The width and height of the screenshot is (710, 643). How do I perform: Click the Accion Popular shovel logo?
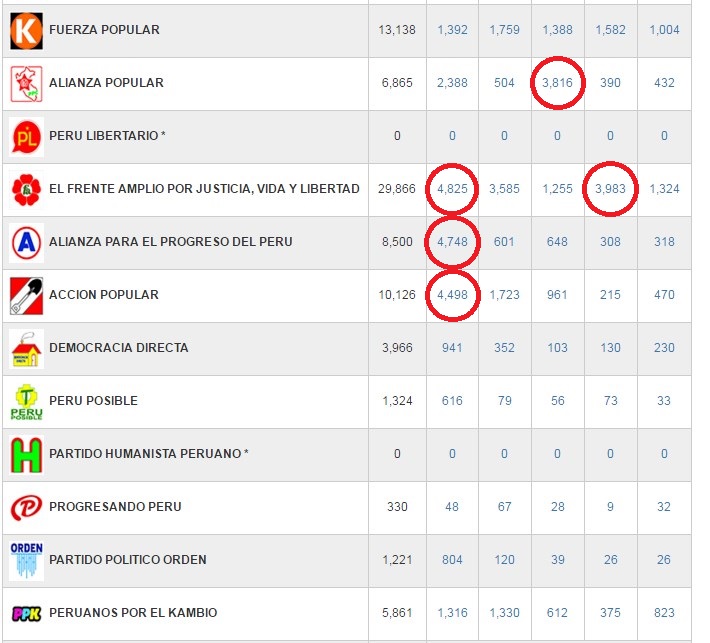[x=26, y=295]
